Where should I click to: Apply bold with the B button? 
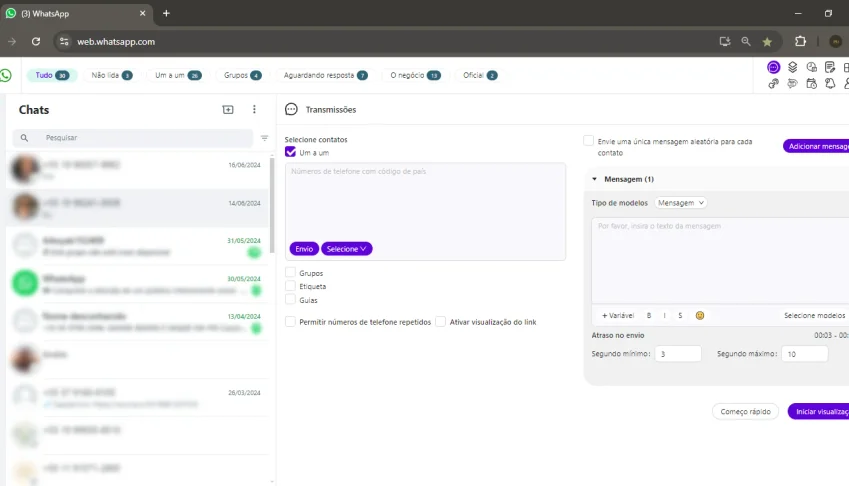click(649, 316)
